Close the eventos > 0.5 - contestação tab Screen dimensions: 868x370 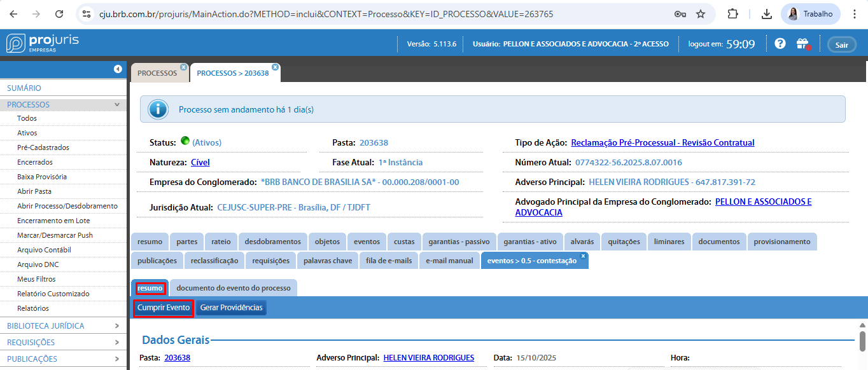tap(583, 256)
